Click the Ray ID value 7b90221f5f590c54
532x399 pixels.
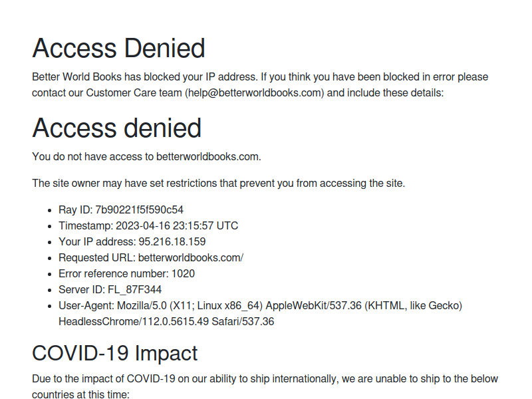[139, 209]
